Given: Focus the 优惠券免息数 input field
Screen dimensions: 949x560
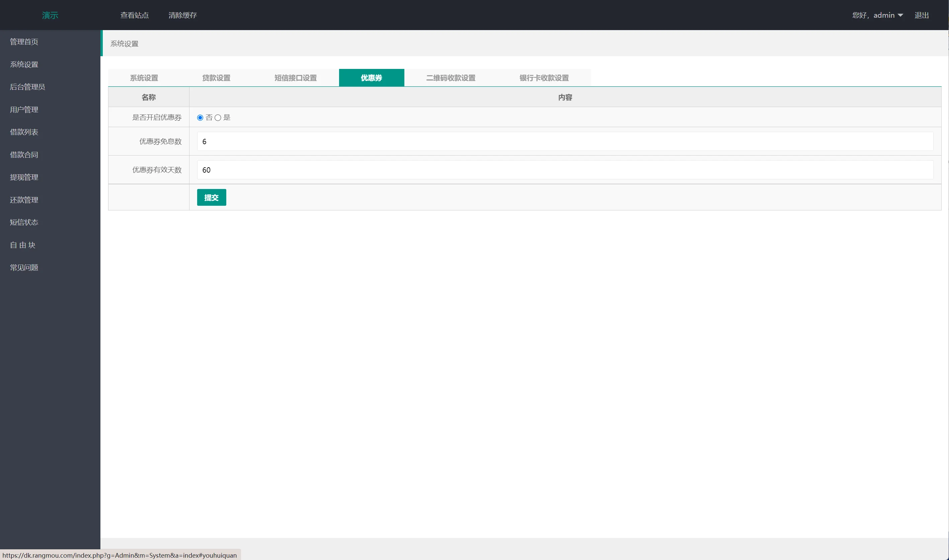Looking at the screenshot, I should pyautogui.click(x=565, y=142).
